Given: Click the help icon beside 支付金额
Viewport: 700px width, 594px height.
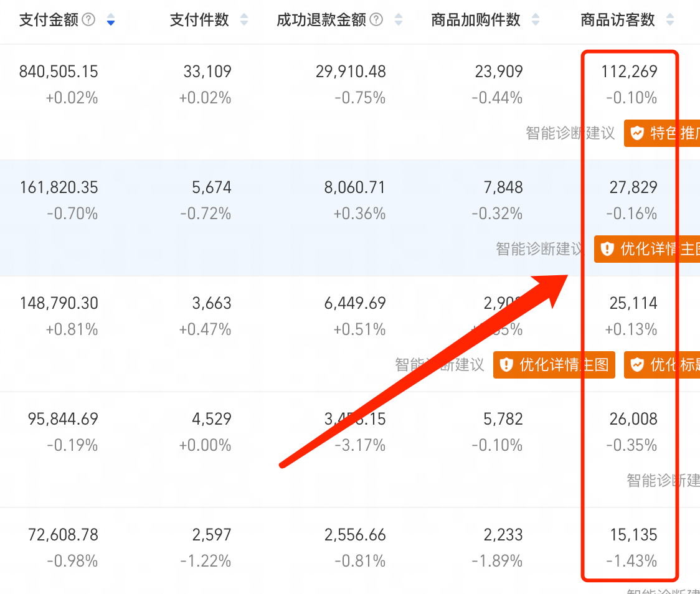Looking at the screenshot, I should [x=89, y=20].
